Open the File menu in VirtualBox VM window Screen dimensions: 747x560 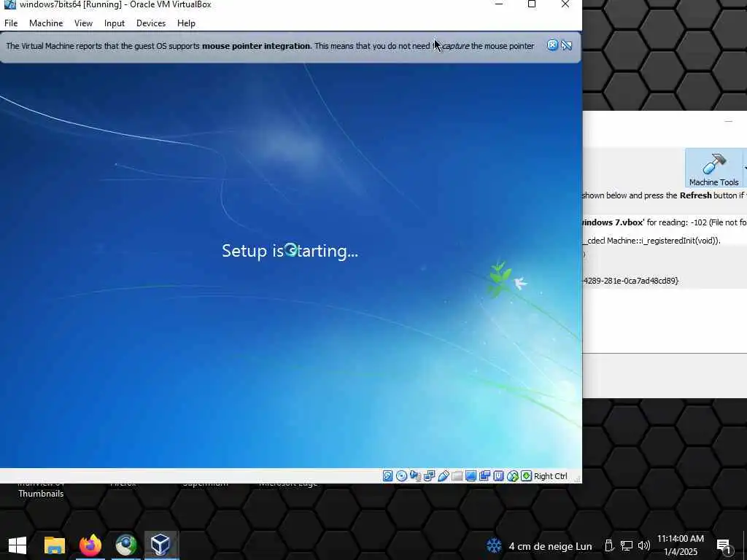[x=11, y=23]
